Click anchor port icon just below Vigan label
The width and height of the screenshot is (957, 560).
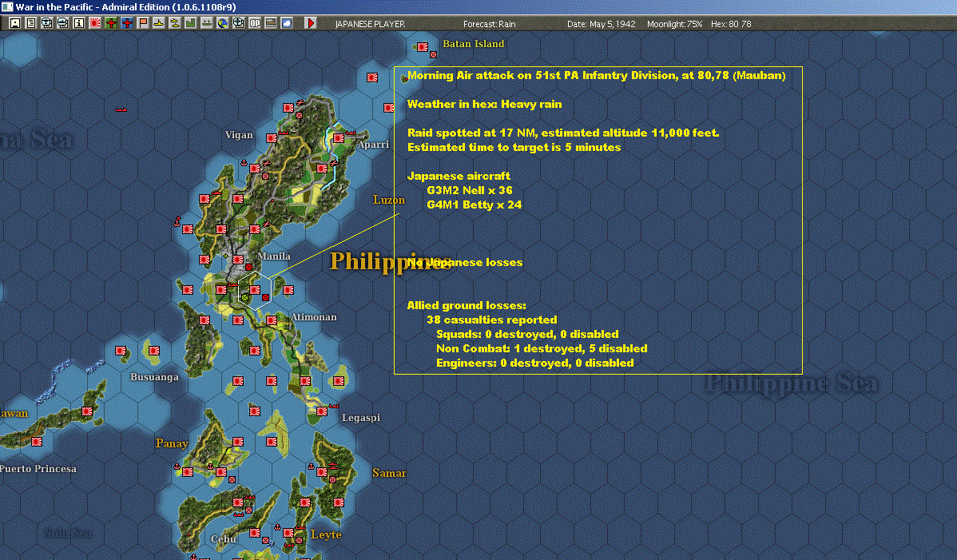pyautogui.click(x=244, y=163)
